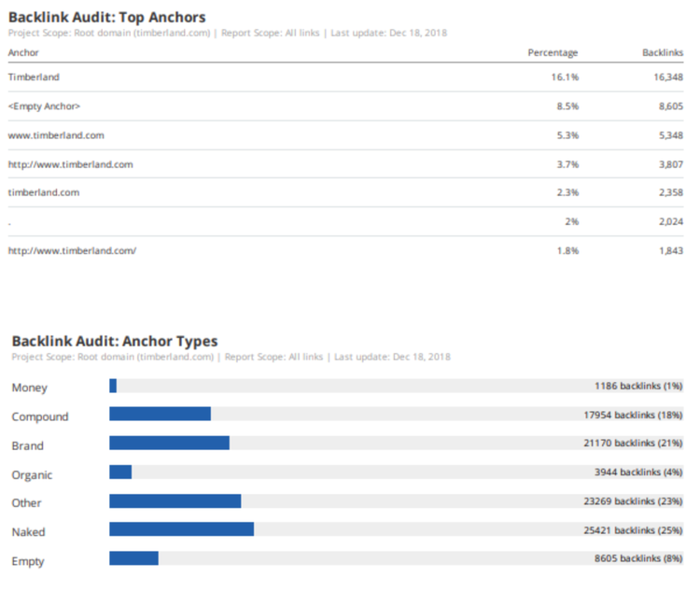Viewport: 700px width, 592px height.
Task: Select the 8.5% percentage value
Action: (567, 106)
